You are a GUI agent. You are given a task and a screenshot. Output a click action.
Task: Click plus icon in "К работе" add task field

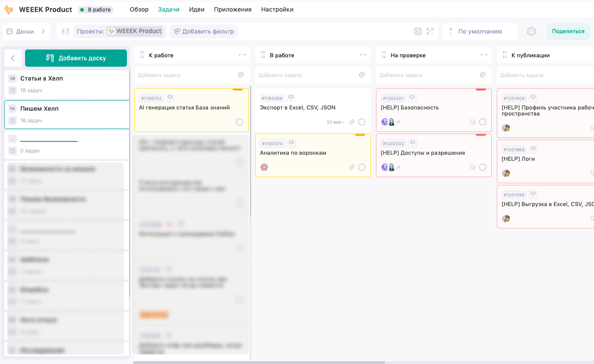coord(241,75)
